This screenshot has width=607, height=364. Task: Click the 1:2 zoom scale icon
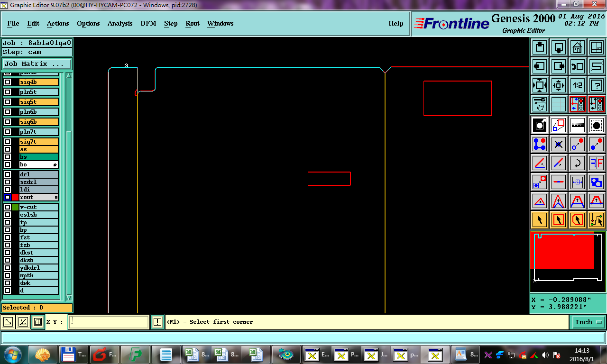578,85
